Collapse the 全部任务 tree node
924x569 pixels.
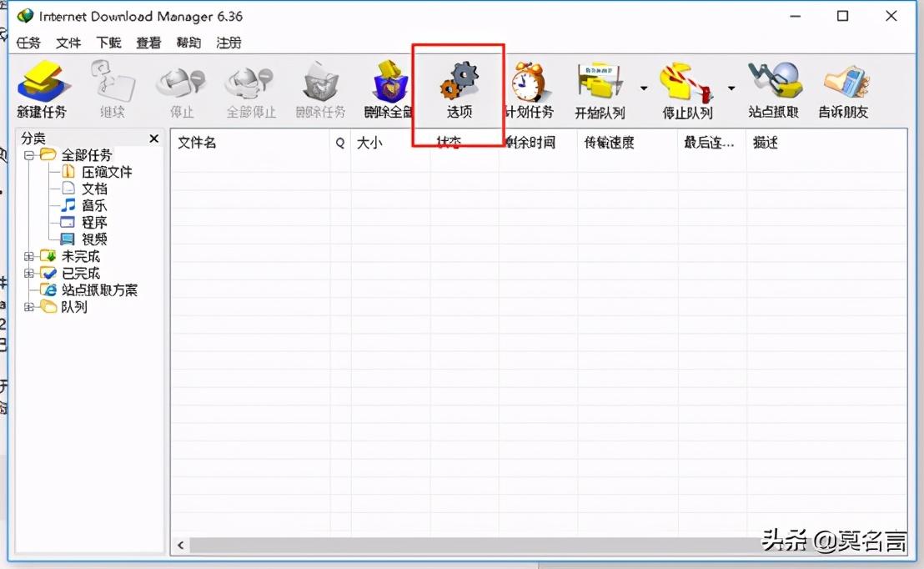pos(28,156)
